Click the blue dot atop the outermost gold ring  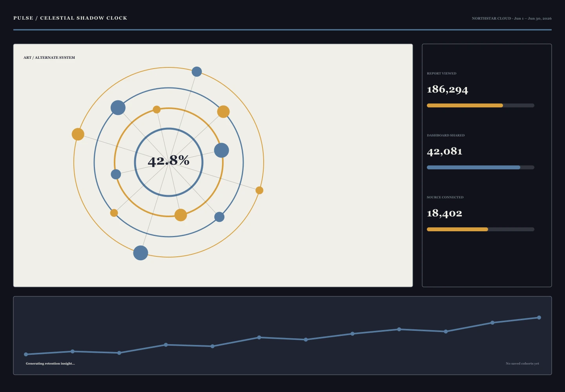coord(197,72)
